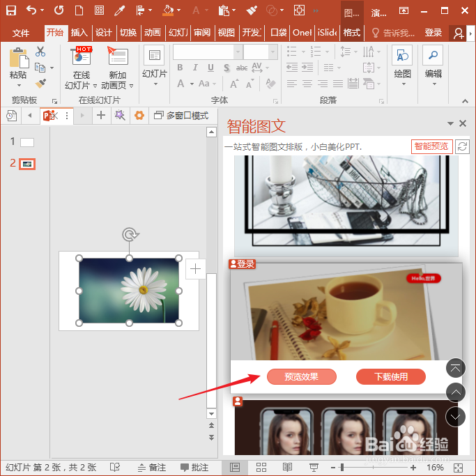
Task: Click the new animation page icon
Action: [118, 56]
